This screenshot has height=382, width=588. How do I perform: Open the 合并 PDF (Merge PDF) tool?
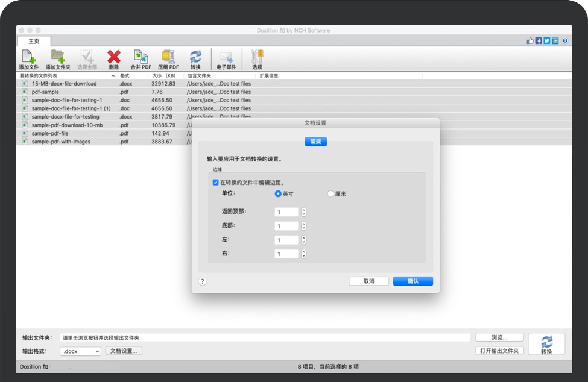pyautogui.click(x=141, y=58)
